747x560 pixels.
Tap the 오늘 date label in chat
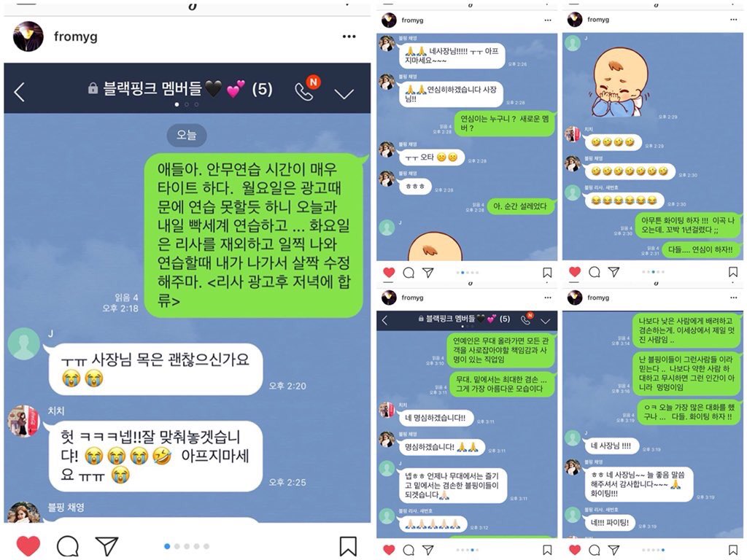coord(187,135)
